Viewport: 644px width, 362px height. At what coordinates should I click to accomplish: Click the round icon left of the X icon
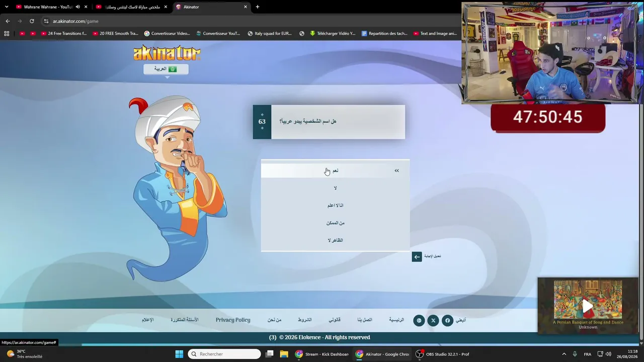point(419,320)
